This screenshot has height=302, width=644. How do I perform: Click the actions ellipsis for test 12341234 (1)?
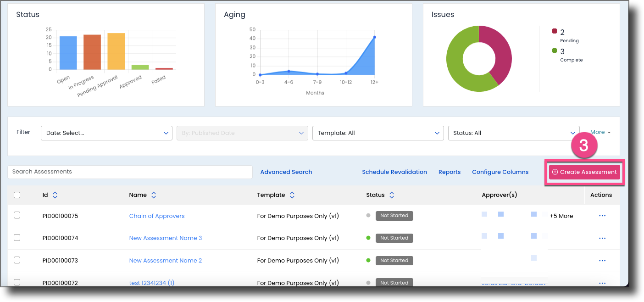pos(602,283)
